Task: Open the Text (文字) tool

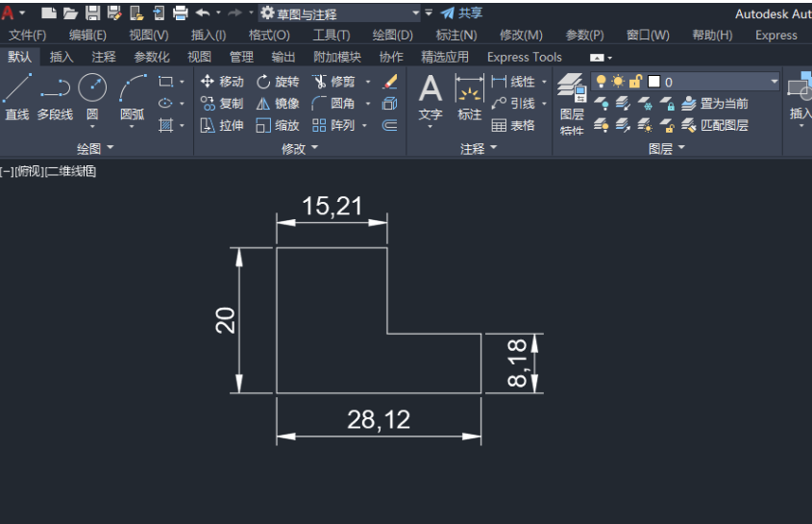Action: click(431, 97)
